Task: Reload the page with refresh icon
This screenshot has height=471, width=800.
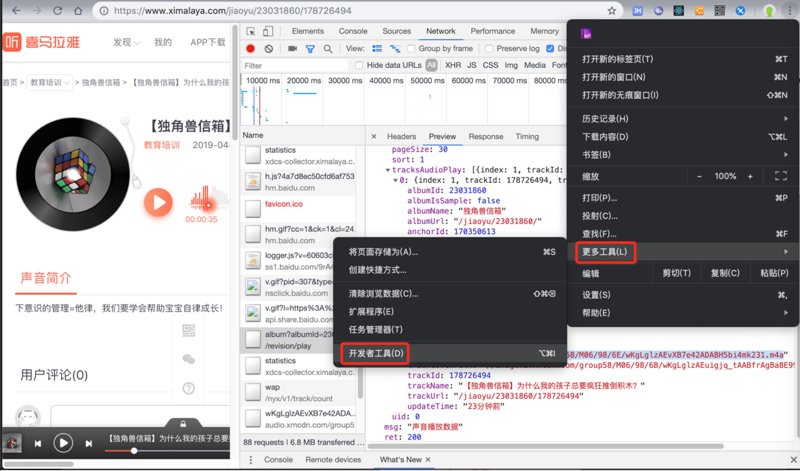Action: pyautogui.click(x=58, y=10)
